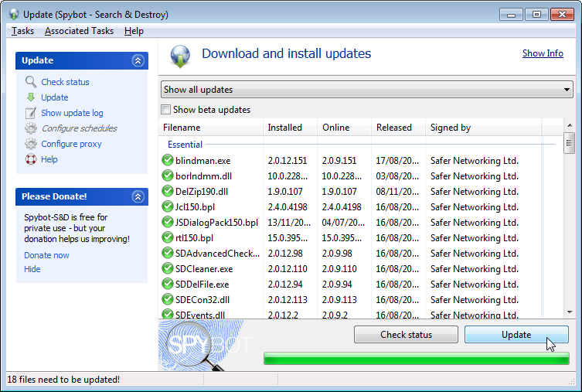The width and height of the screenshot is (582, 392).
Task: Click the Essential group header
Action: [185, 145]
